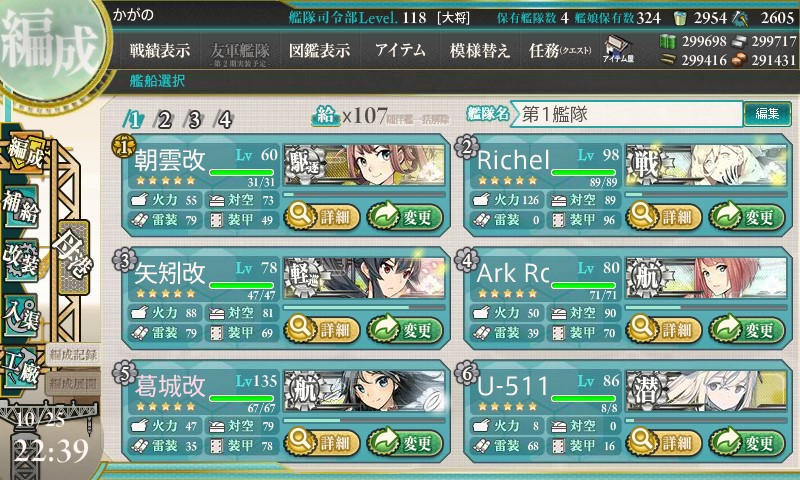The width and height of the screenshot is (800, 480).
Task: Click the 第1艦隊 fleet name field
Action: pyautogui.click(x=627, y=114)
